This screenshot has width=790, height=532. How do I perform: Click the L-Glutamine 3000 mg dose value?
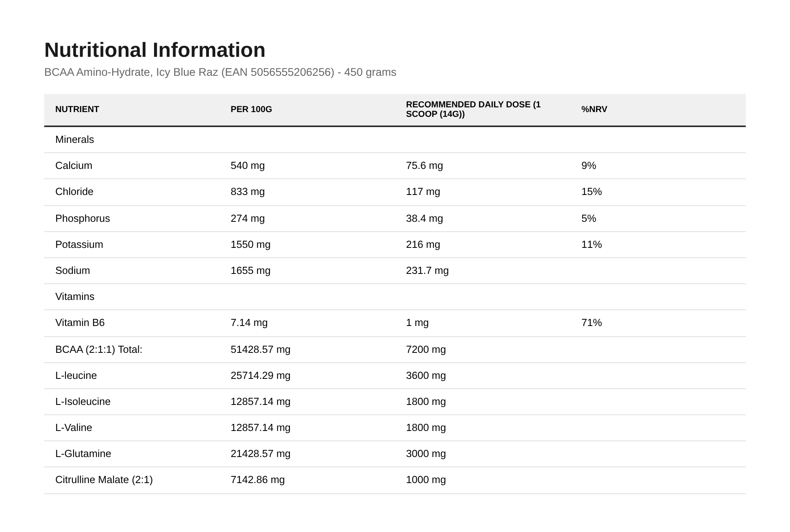point(426,454)
